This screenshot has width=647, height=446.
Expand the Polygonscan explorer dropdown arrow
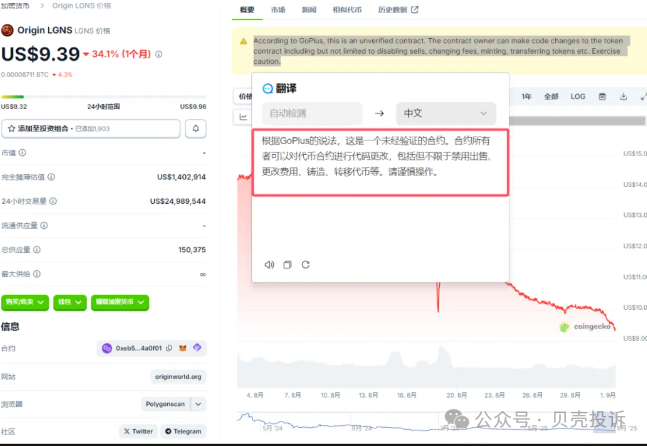click(198, 404)
